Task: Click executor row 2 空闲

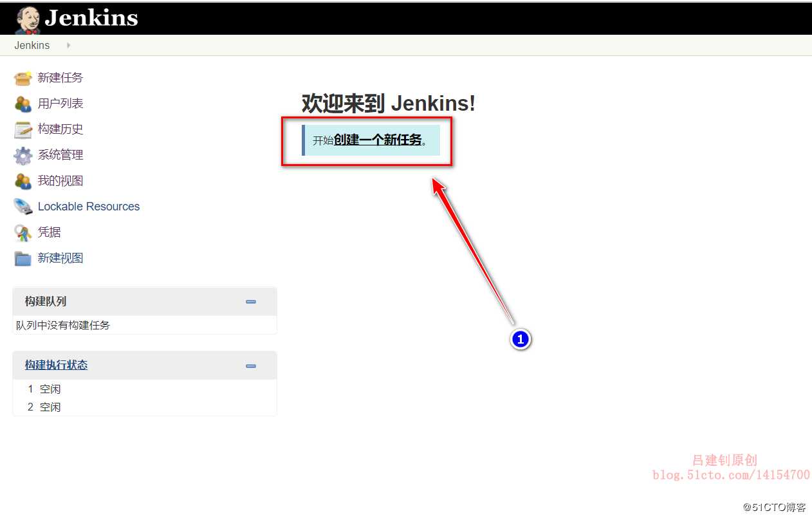Action: (x=145, y=407)
